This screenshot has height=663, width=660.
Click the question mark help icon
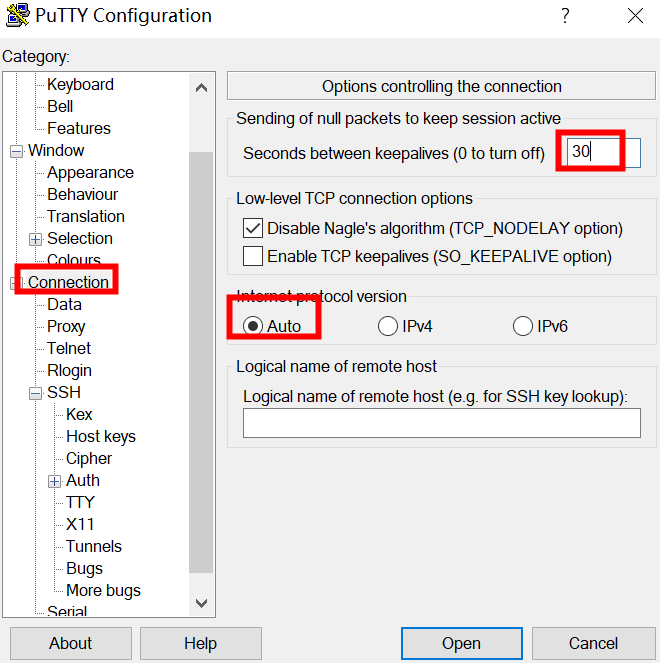pos(565,16)
